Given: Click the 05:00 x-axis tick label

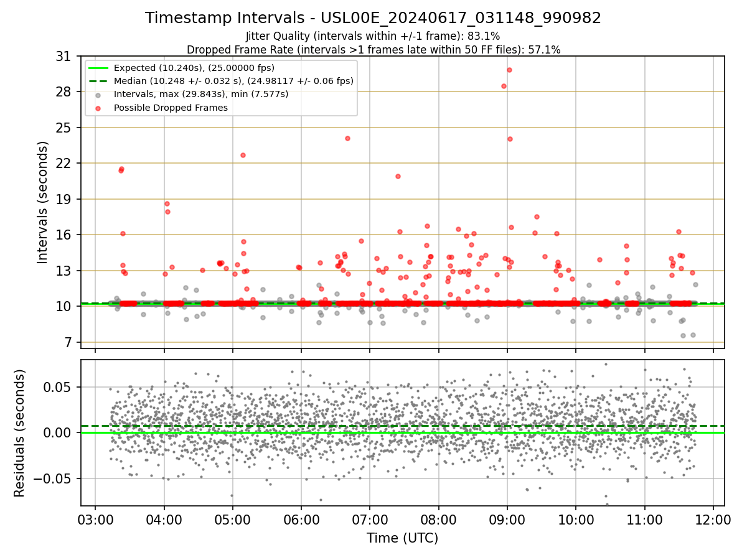Looking at the screenshot, I should (233, 519).
